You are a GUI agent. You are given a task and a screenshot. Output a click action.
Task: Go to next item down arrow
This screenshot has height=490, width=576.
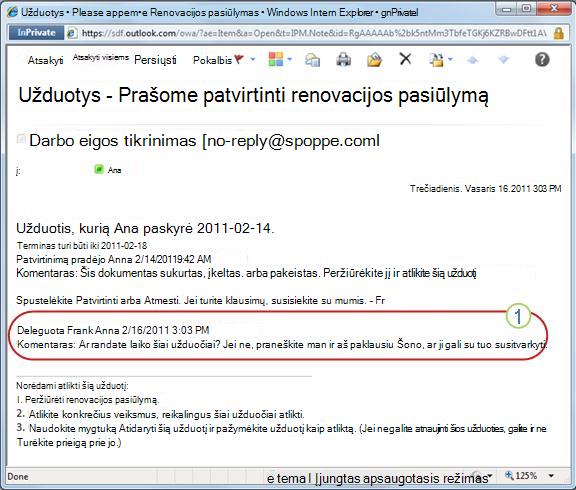pos(504,60)
